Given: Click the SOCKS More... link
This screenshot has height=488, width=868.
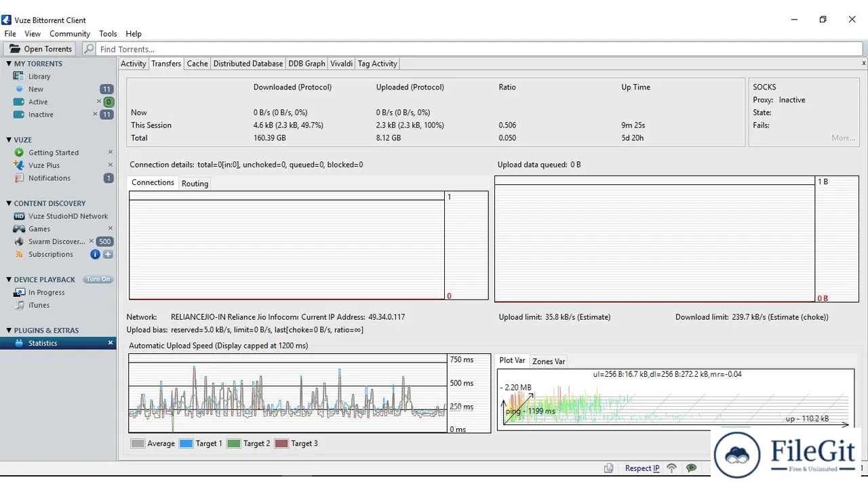Looking at the screenshot, I should point(844,138).
